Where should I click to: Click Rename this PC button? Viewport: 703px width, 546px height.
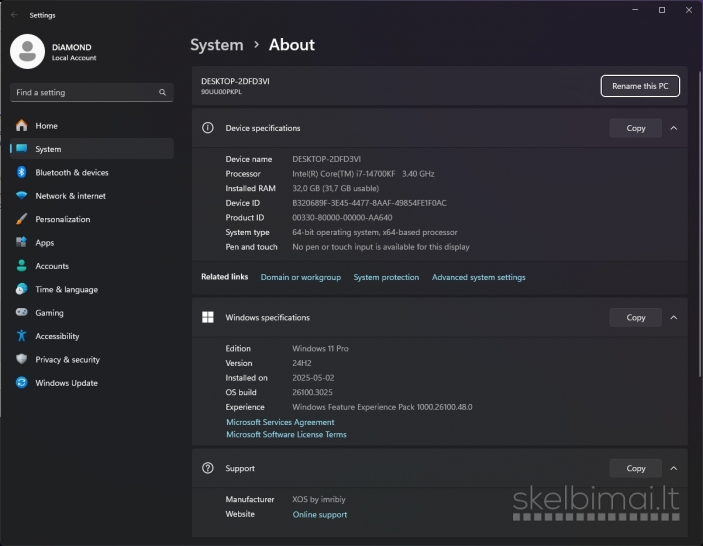[640, 86]
